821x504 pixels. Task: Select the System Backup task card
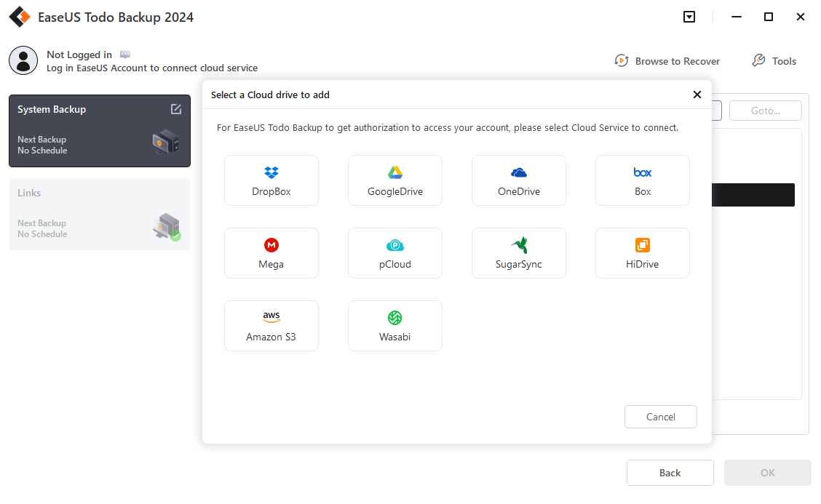point(100,131)
